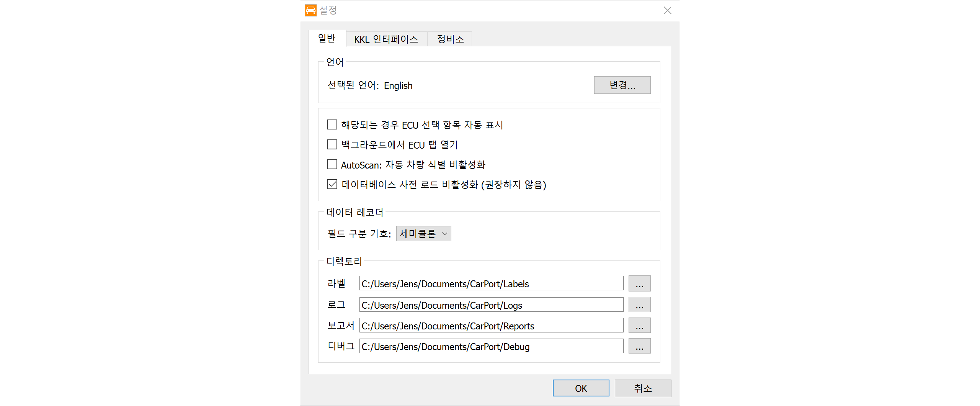Close the 설정 dialog
The height and width of the screenshot is (406, 980).
[667, 10]
